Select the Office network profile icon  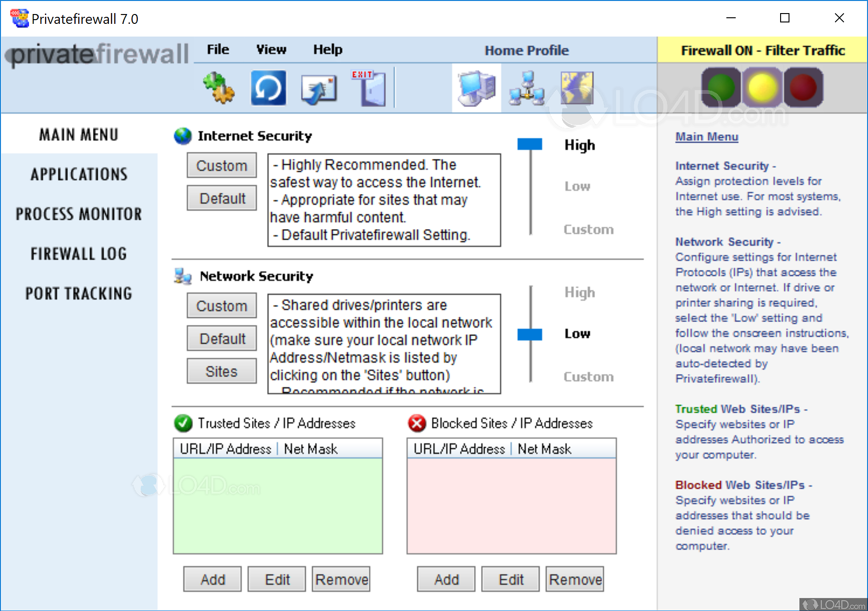[x=527, y=88]
